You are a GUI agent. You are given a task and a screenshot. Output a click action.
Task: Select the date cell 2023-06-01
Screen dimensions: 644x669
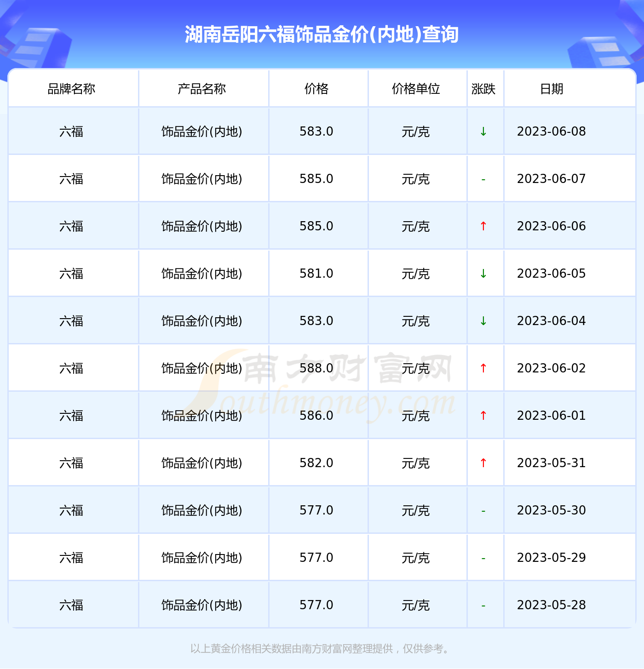pyautogui.click(x=552, y=416)
